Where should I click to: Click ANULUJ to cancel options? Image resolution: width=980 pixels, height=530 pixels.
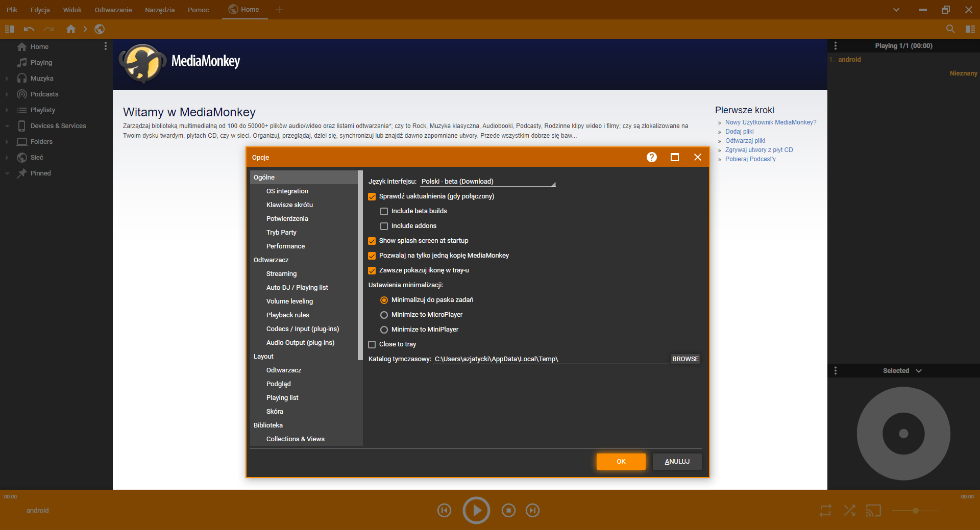coord(677,462)
